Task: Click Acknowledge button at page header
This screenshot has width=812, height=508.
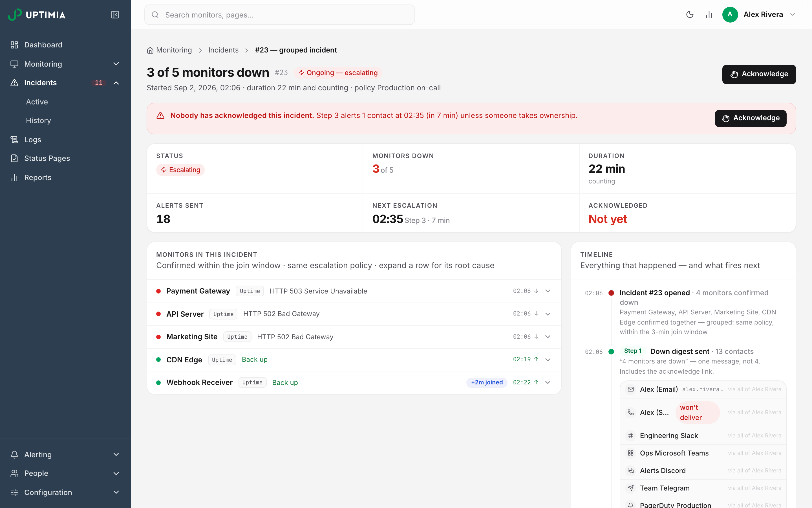Action: pyautogui.click(x=759, y=74)
